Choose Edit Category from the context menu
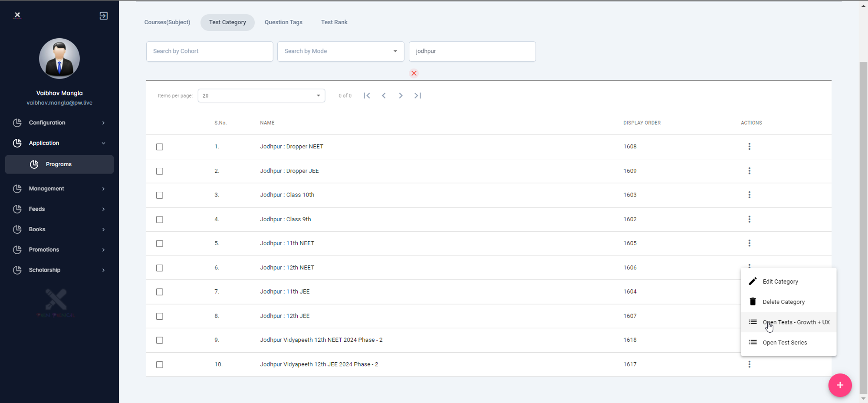 tap(780, 282)
